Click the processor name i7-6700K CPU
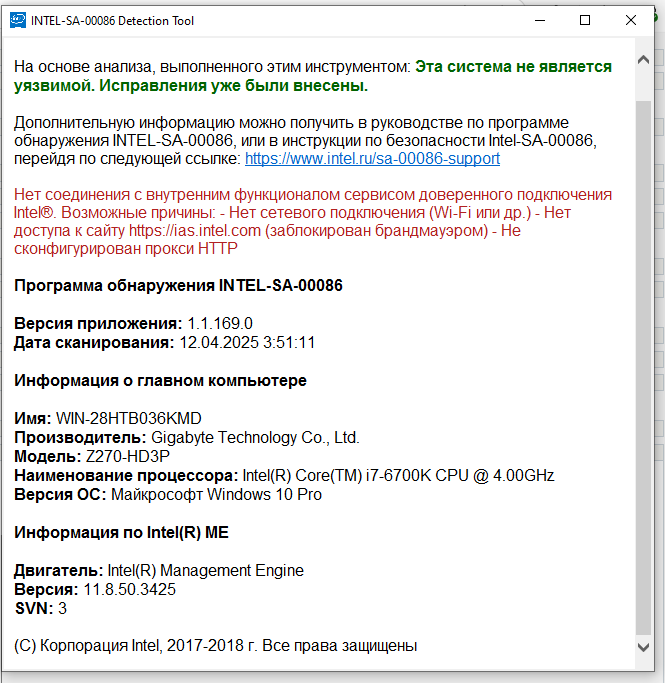This screenshot has height=683, width=665. click(398, 475)
